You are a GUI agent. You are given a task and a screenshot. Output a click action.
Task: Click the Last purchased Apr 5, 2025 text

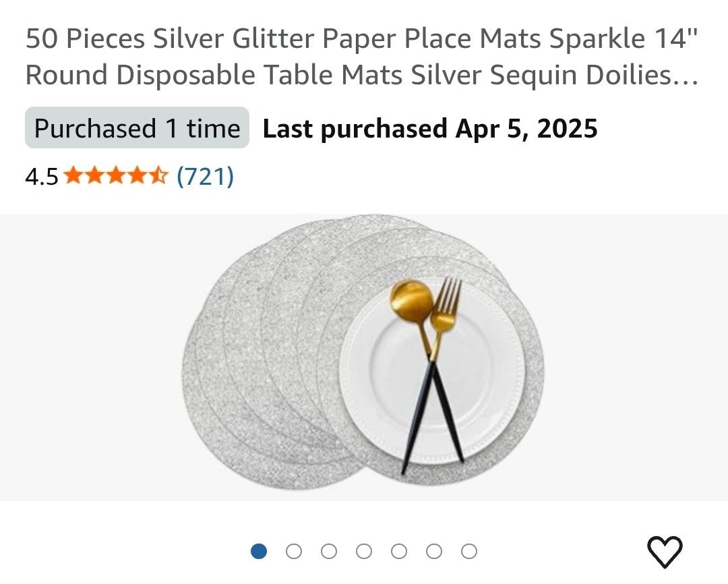coord(429,127)
